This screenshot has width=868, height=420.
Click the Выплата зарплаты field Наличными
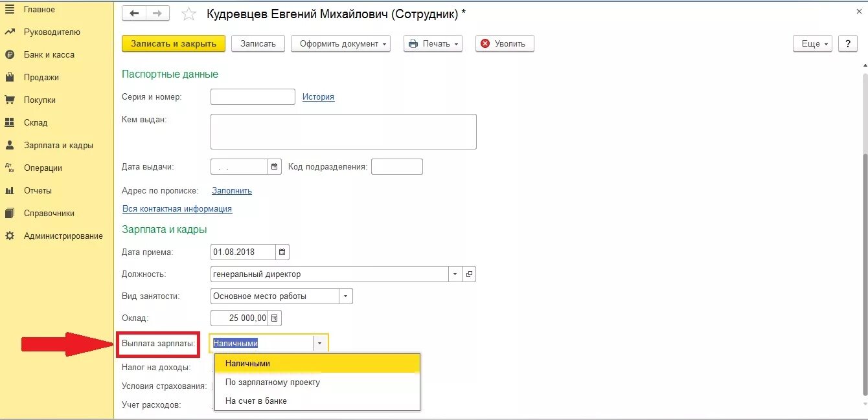pyautogui.click(x=262, y=344)
